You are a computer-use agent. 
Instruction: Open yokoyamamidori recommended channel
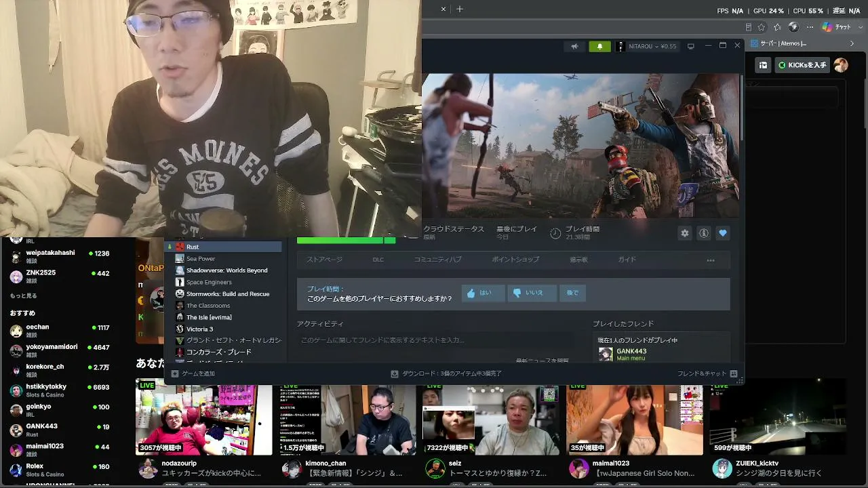pos(59,350)
